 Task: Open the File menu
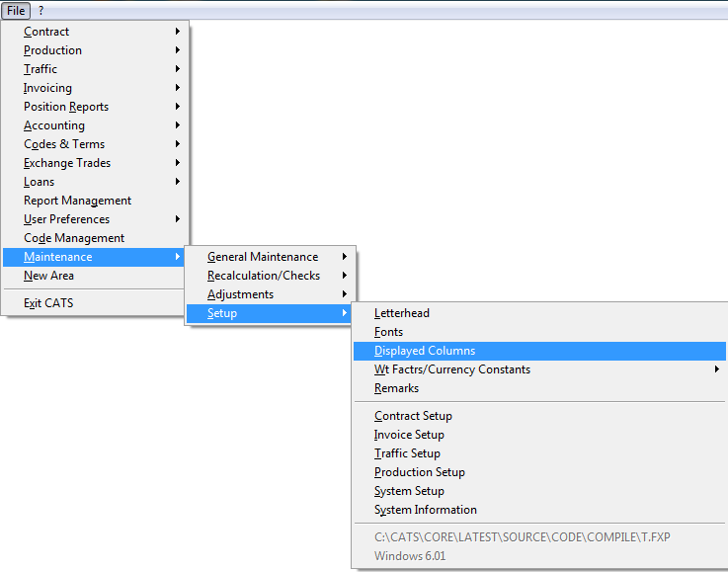[x=16, y=11]
